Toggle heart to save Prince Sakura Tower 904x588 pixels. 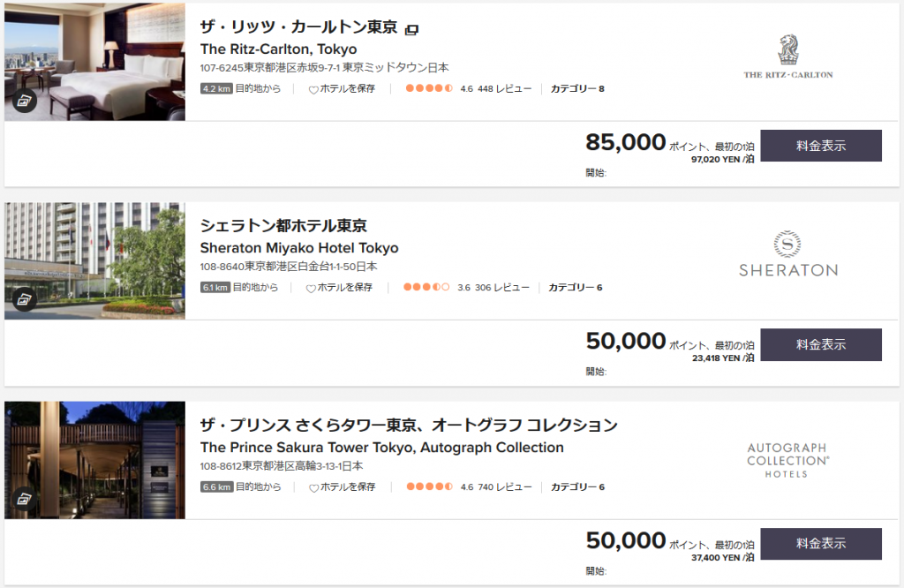point(313,487)
